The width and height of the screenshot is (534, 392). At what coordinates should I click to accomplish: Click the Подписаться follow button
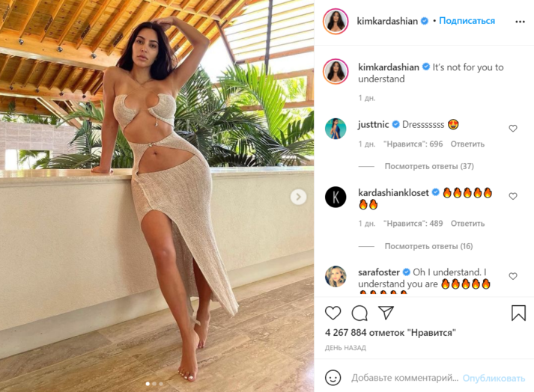(x=467, y=21)
